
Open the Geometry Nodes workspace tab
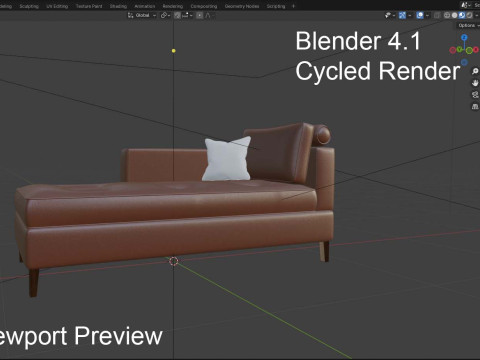coord(242,6)
